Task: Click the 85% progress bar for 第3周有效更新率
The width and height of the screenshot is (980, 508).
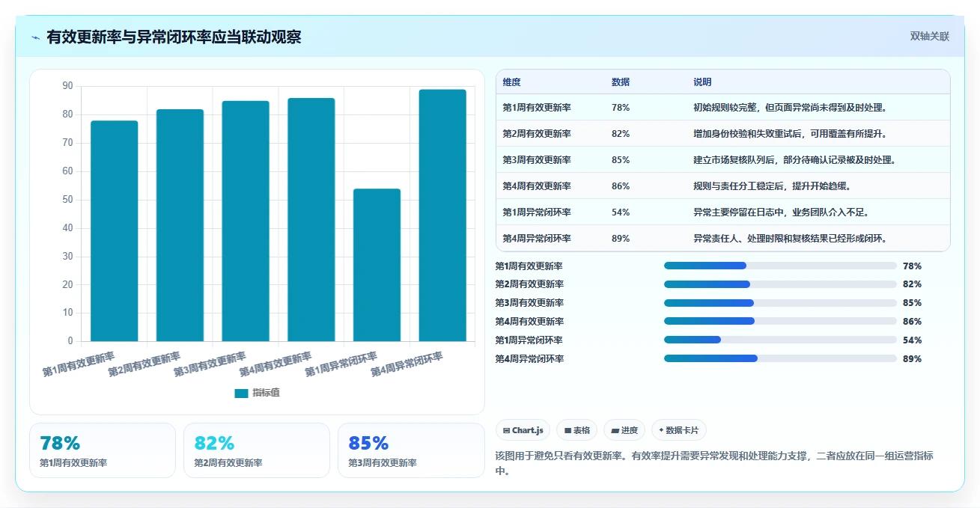Action: pyautogui.click(x=780, y=303)
